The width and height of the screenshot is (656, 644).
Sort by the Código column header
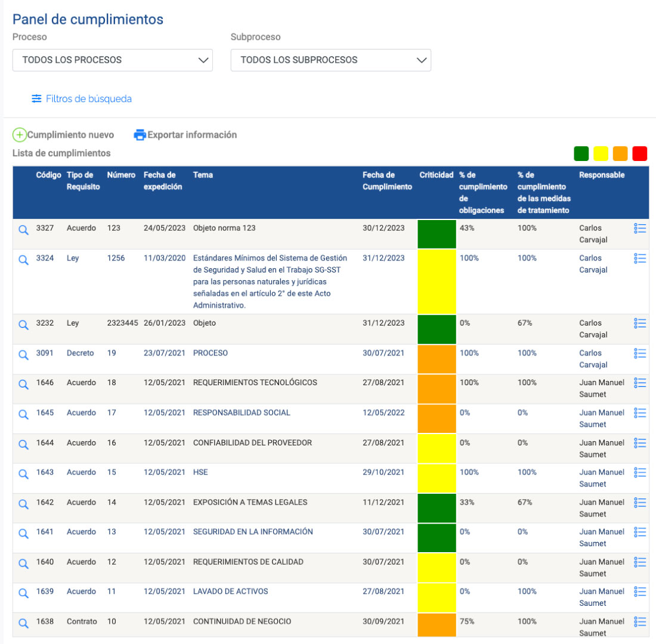click(48, 175)
